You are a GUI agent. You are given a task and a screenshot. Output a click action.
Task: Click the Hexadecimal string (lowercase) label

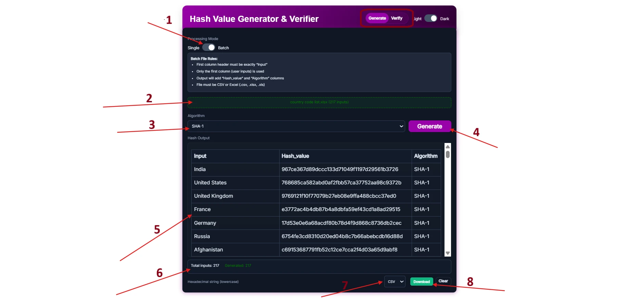point(213,282)
